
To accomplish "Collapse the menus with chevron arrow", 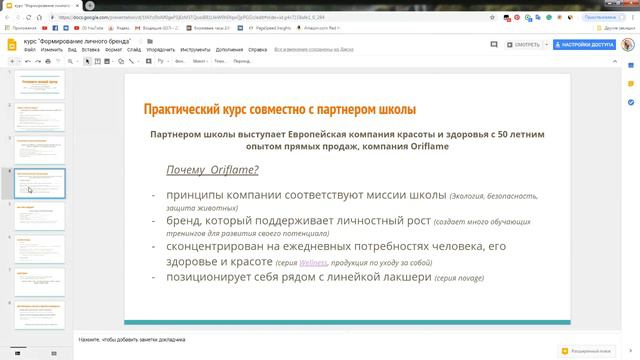I will pos(615,61).
